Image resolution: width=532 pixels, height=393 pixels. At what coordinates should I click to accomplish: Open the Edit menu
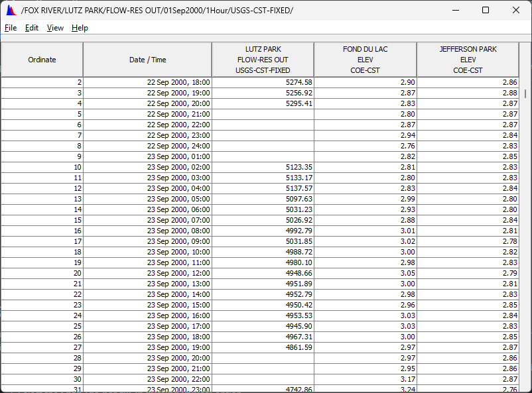(32, 28)
